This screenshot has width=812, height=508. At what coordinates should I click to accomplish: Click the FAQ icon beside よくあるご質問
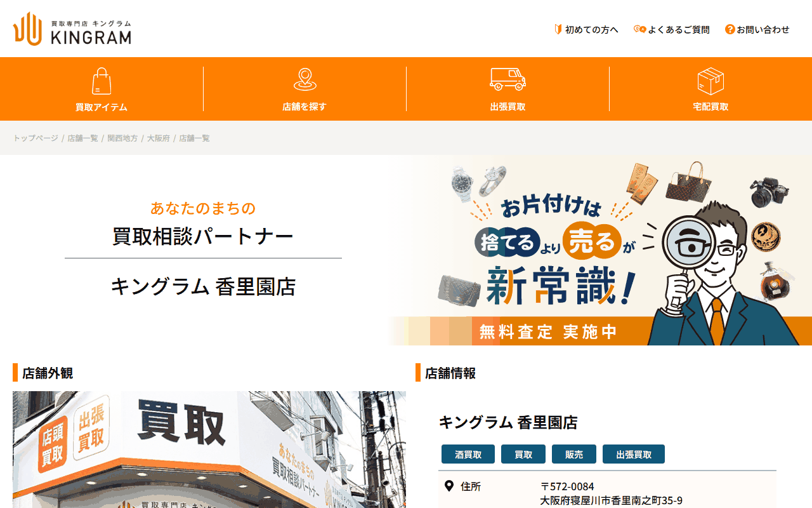(x=639, y=29)
